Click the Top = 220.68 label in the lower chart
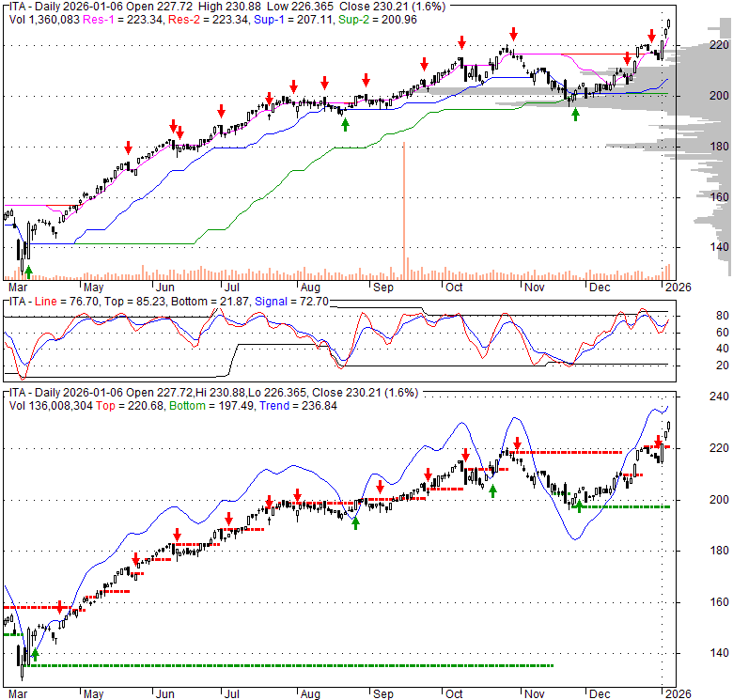733x700 pixels. pos(130,406)
